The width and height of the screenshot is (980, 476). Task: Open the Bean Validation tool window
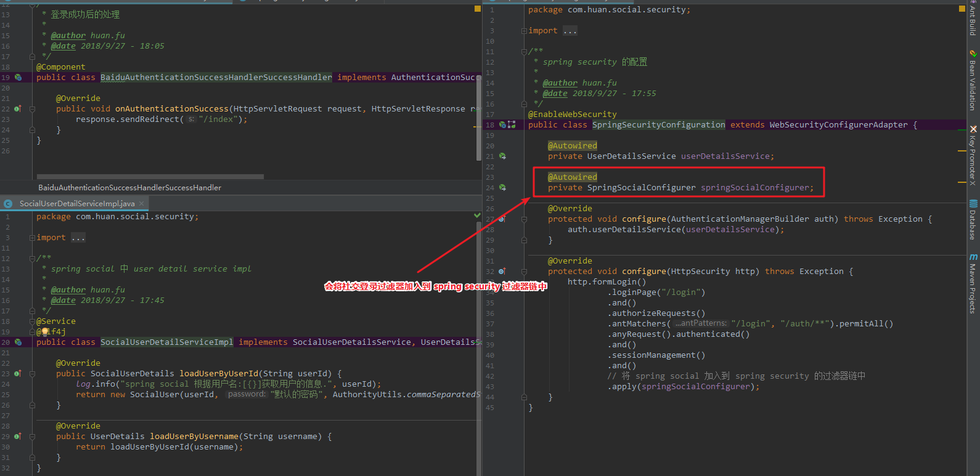pyautogui.click(x=973, y=80)
